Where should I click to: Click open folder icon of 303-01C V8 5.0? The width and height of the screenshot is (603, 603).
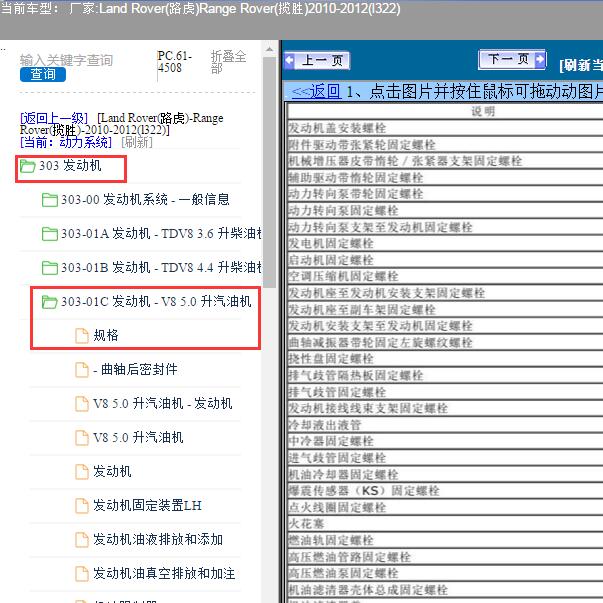[50, 302]
